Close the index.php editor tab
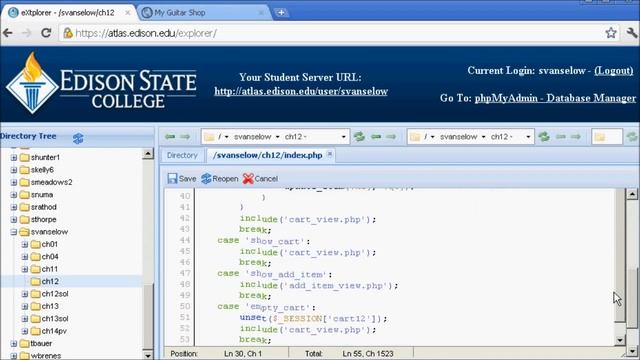Screen dimensions: 640x360 tap(330, 154)
